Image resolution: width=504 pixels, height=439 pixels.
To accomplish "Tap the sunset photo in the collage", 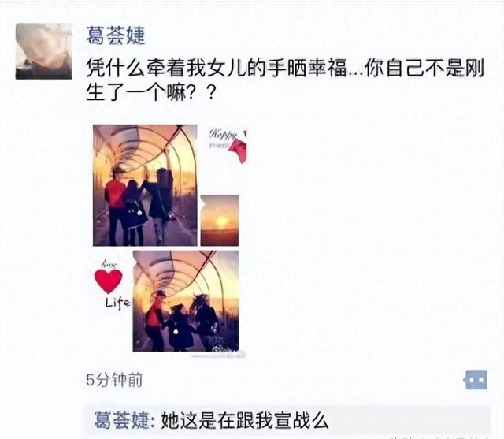I will coord(220,221).
